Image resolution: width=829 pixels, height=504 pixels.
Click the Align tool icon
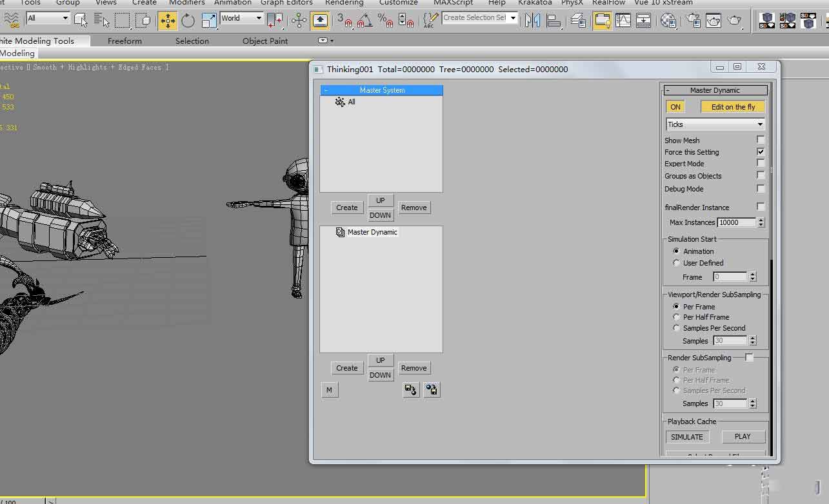click(x=554, y=21)
